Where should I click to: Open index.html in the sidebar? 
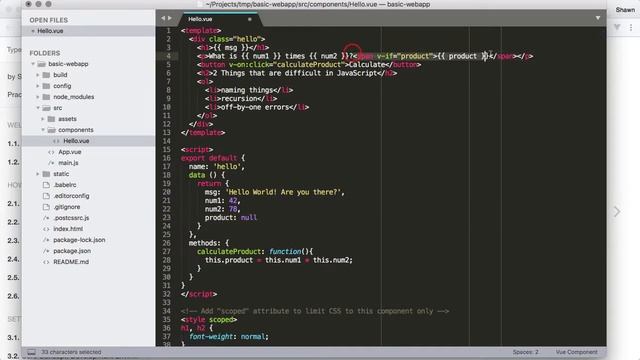[68, 229]
